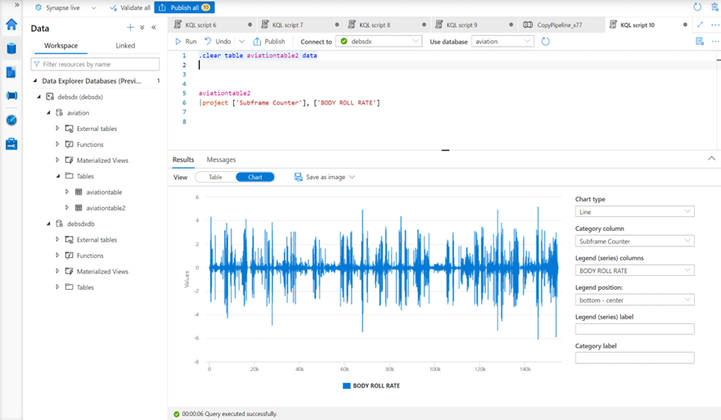Open the Legend position dropdown
721x420 pixels.
(635, 300)
